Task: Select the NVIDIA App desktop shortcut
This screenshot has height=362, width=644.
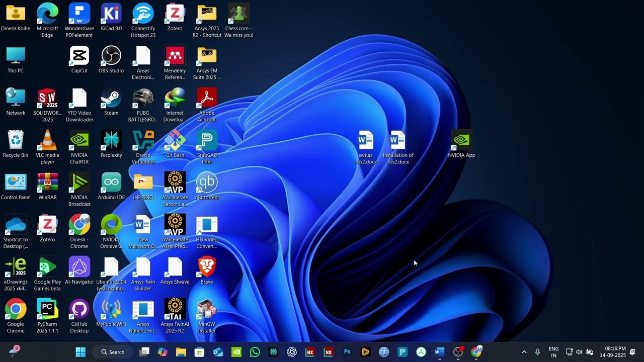Action: pos(461,145)
